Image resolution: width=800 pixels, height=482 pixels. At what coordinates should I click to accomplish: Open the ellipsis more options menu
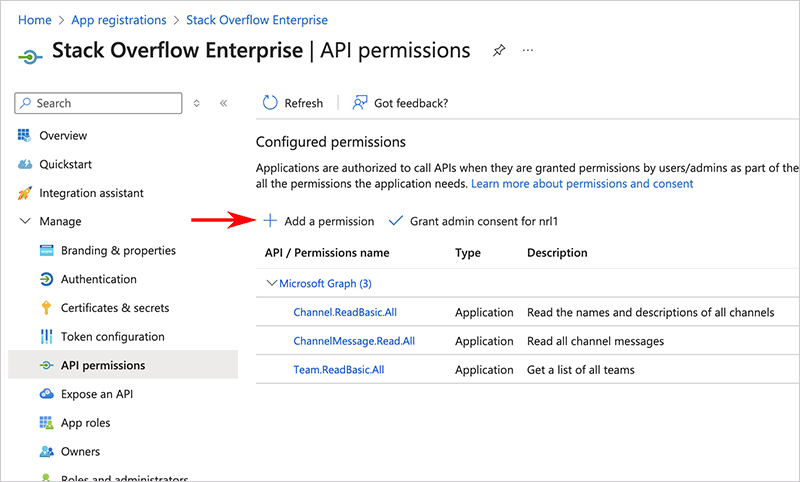pyautogui.click(x=528, y=51)
